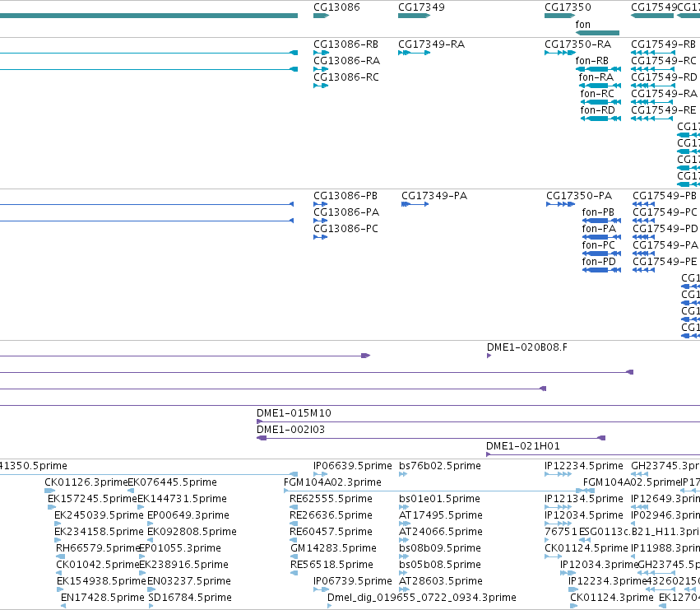Click EST bs01e01.5prime

tap(440, 499)
